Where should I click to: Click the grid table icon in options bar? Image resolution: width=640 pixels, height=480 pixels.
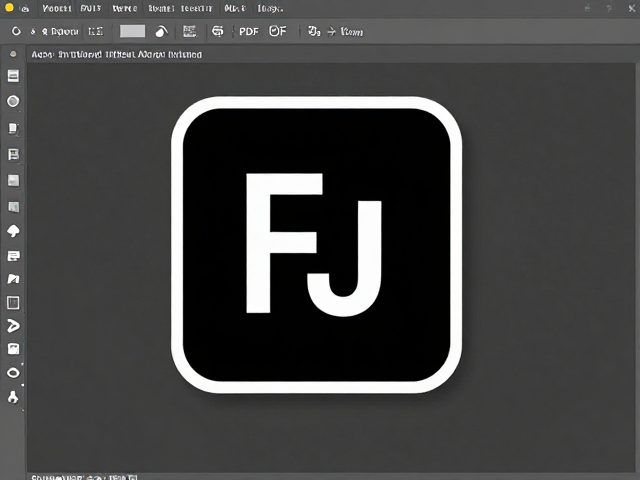point(189,31)
